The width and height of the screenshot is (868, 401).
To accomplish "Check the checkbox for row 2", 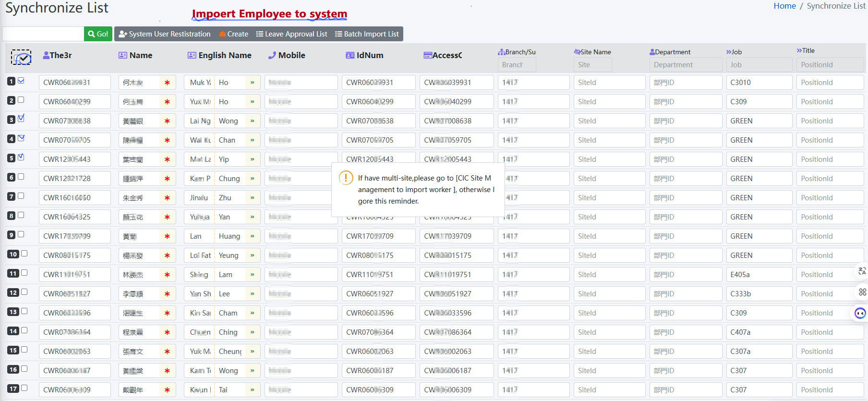I will (x=21, y=100).
